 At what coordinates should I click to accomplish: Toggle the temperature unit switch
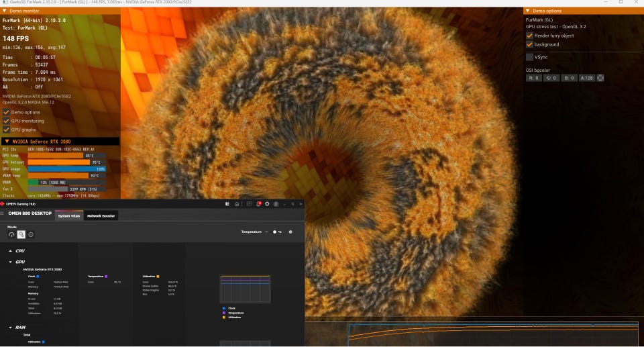point(274,232)
